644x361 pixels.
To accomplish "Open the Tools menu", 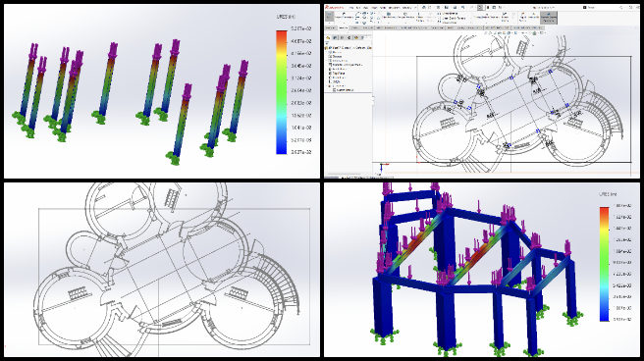I will click(x=383, y=8).
